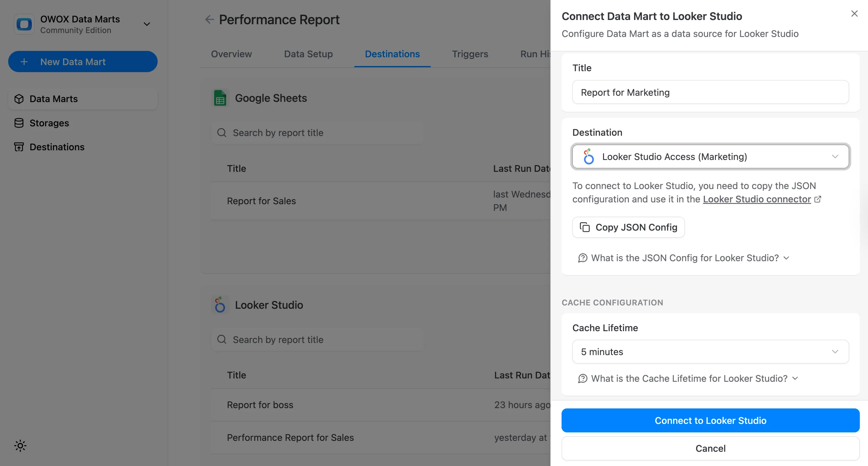Click the Copy JSON Config button

coord(629,228)
